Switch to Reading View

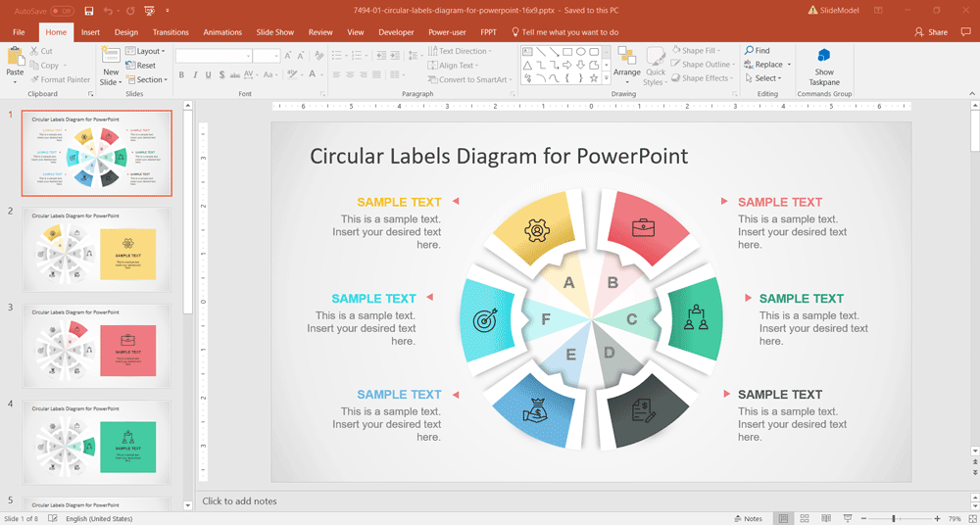click(826, 519)
